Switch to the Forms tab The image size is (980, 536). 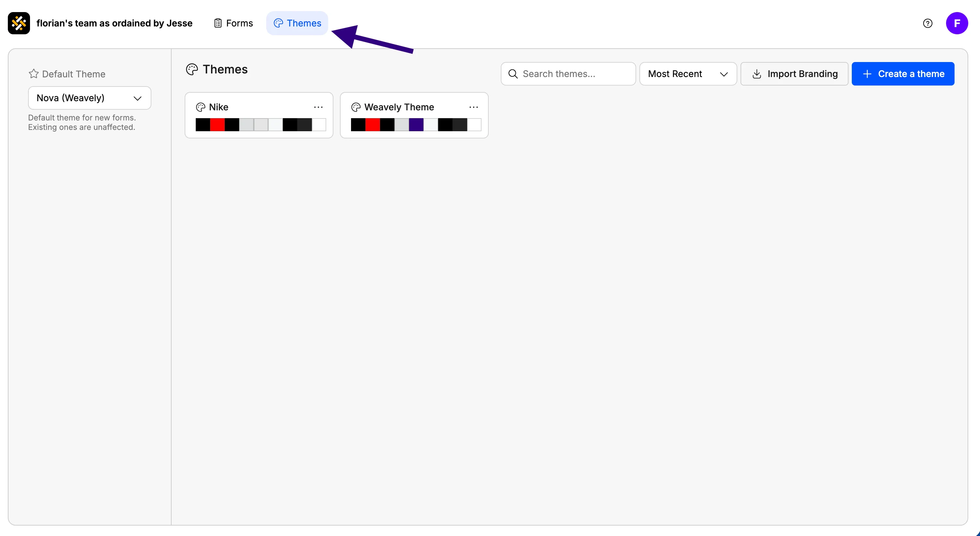pyautogui.click(x=233, y=23)
